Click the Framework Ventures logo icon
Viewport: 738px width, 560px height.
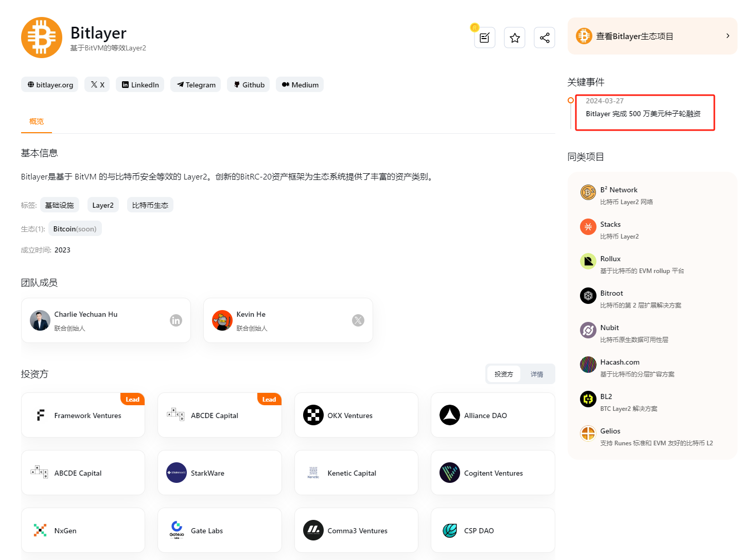click(x=40, y=415)
